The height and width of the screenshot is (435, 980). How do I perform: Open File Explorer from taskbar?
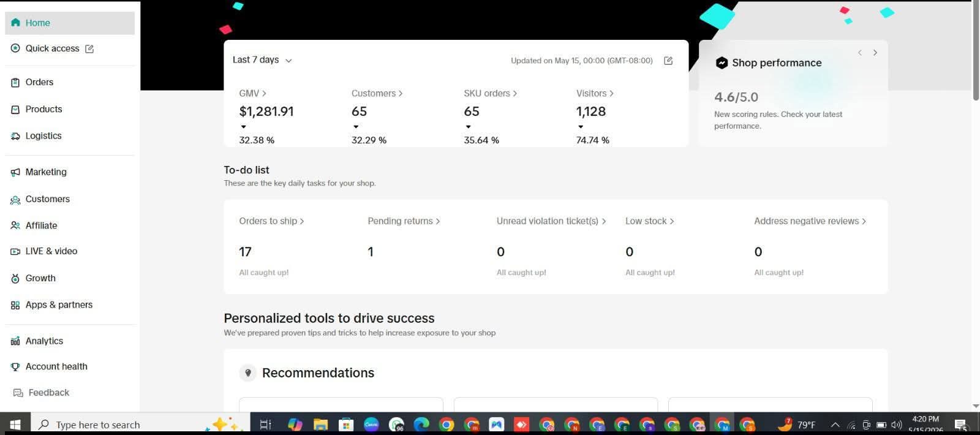(x=320, y=425)
